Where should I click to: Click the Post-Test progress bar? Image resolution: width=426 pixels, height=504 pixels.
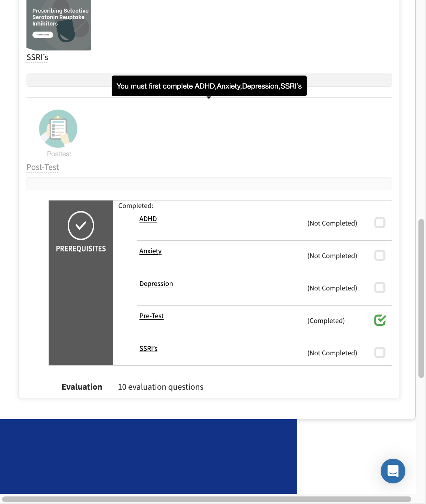209,183
